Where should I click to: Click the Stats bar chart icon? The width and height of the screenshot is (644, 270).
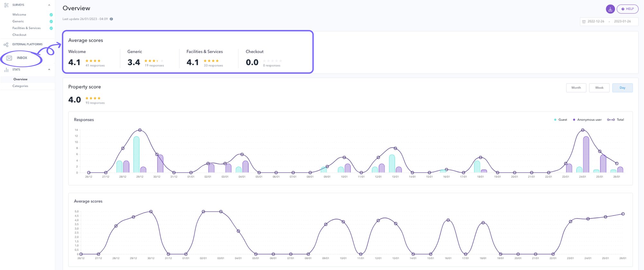point(6,69)
